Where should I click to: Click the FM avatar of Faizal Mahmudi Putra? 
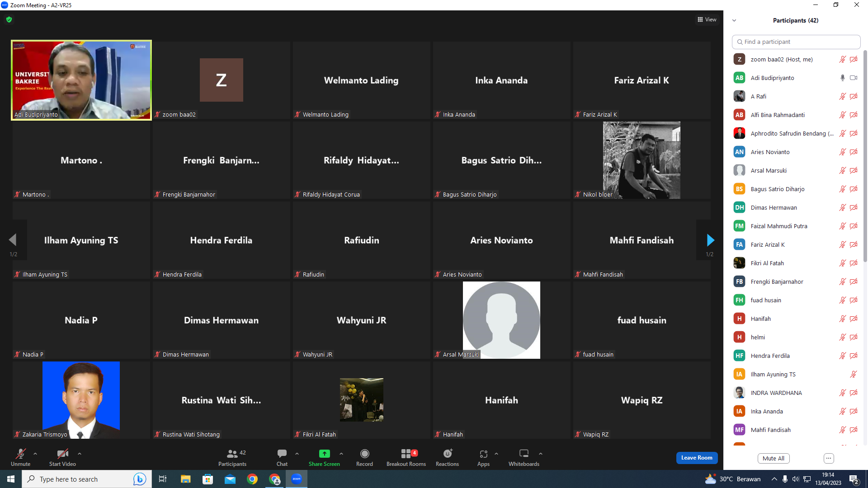(739, 226)
